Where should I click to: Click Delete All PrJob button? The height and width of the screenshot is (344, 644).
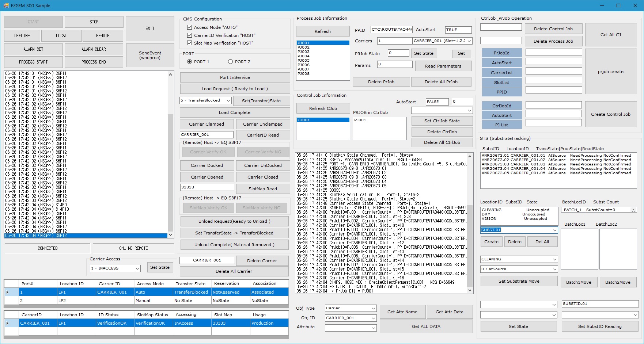tap(441, 82)
